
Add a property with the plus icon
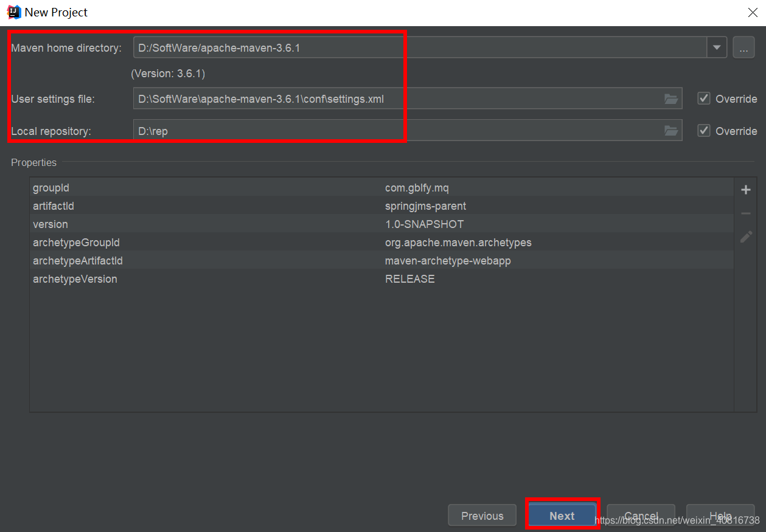(746, 190)
